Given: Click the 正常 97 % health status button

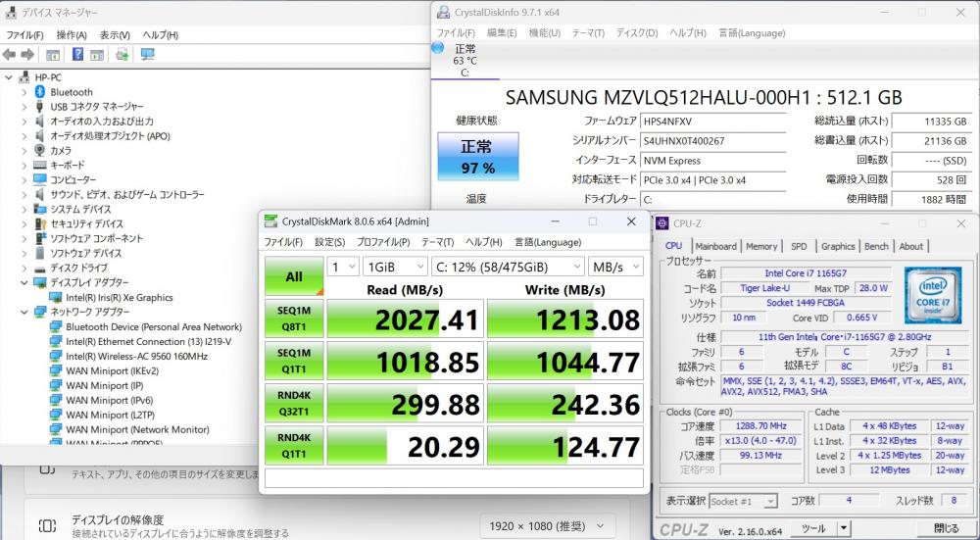Looking at the screenshot, I should click(478, 156).
